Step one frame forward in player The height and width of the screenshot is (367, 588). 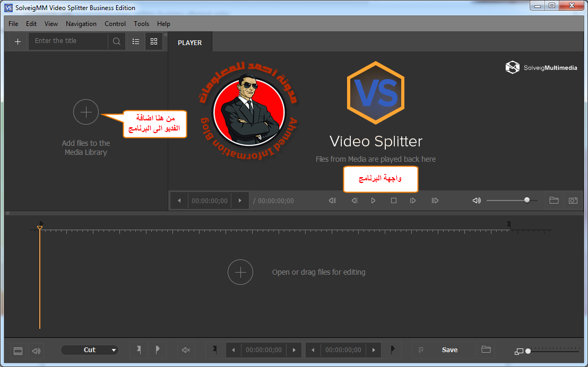coord(412,200)
